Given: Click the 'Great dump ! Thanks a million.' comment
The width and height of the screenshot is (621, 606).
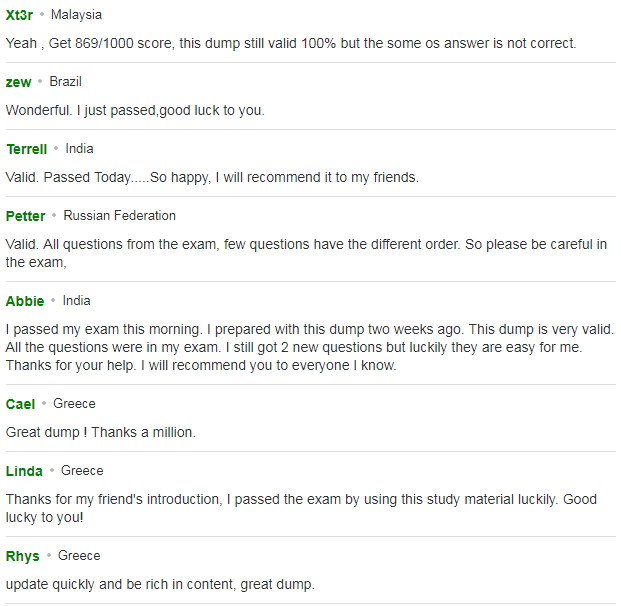Looking at the screenshot, I should tap(101, 432).
